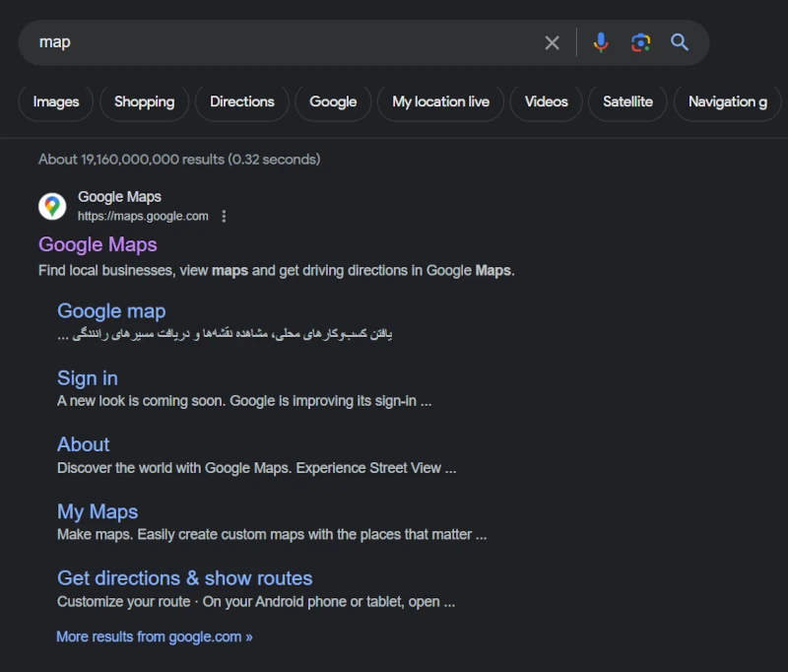The width and height of the screenshot is (788, 672).
Task: Click the Google Maps site name above URL
Action: click(119, 196)
